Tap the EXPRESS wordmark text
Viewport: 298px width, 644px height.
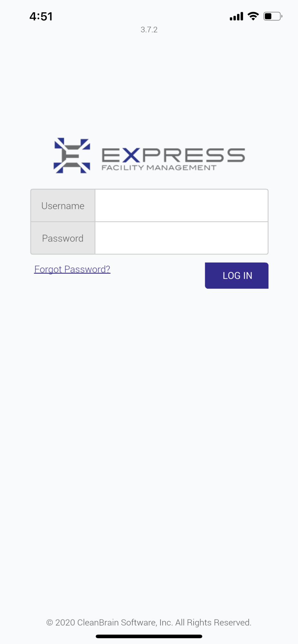pyautogui.click(x=174, y=155)
